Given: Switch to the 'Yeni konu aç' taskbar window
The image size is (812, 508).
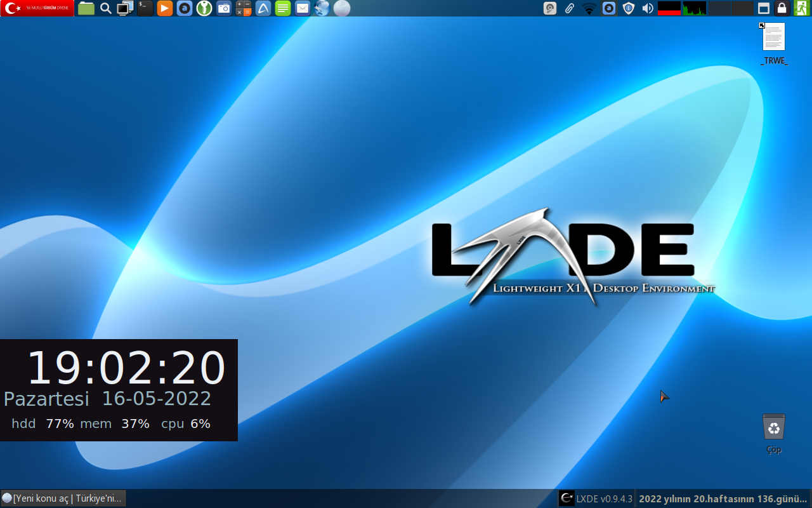Looking at the screenshot, I should [x=63, y=498].
